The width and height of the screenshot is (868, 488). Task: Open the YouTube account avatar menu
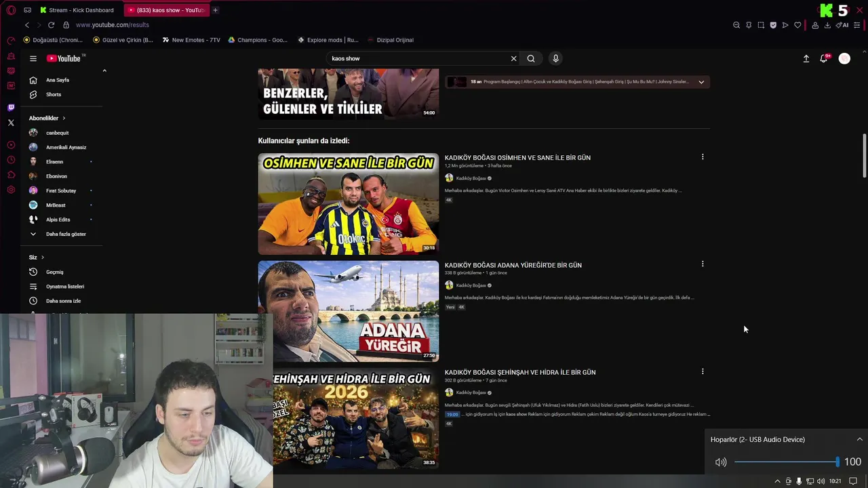(844, 58)
